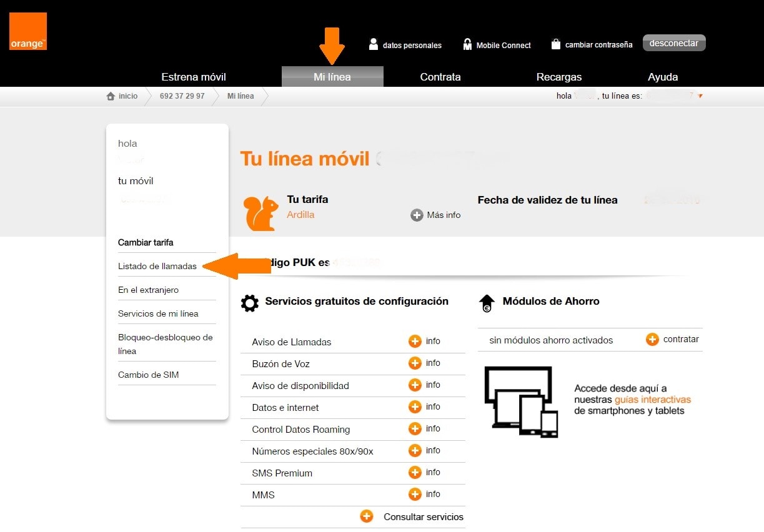The width and height of the screenshot is (764, 532).
Task: Open datos personales person icon
Action: tap(374, 44)
